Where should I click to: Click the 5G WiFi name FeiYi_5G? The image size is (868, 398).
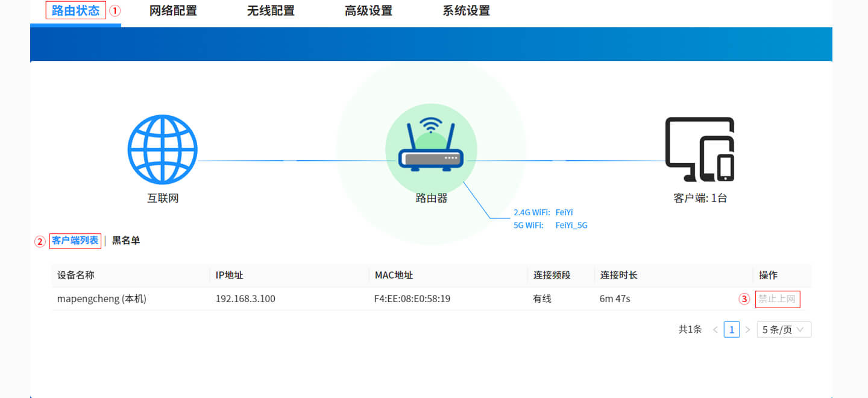coord(571,225)
